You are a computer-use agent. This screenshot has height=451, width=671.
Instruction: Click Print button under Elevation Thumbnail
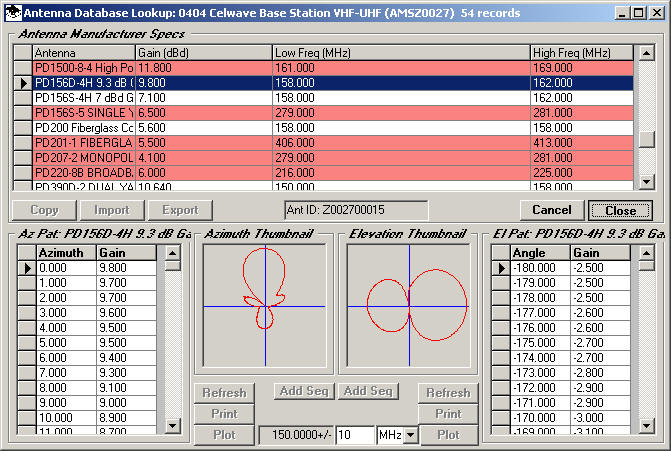pyautogui.click(x=448, y=414)
